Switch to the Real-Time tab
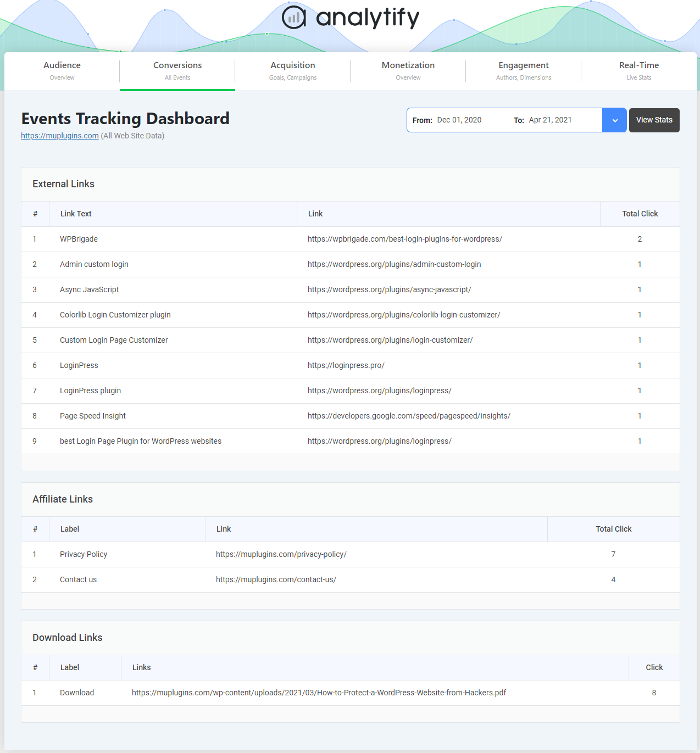700x753 pixels. tap(639, 71)
